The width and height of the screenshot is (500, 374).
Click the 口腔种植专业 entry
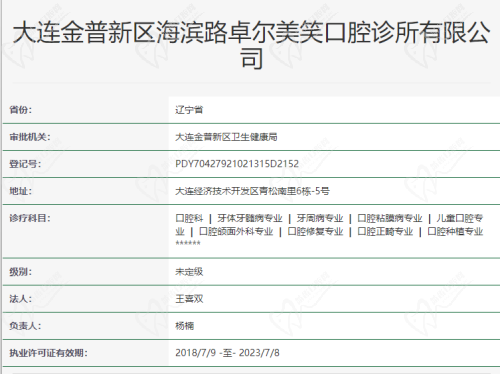[455, 231]
